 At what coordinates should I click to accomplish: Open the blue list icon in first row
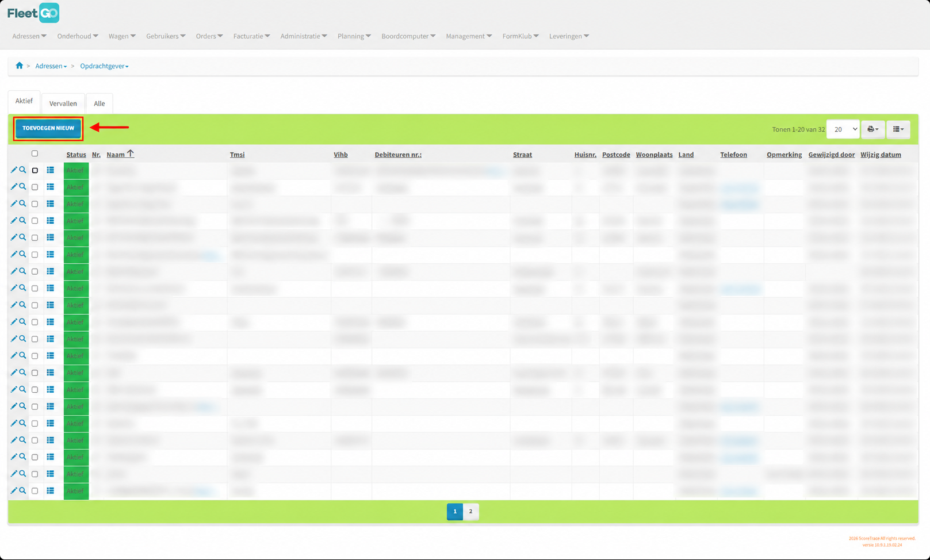[51, 170]
